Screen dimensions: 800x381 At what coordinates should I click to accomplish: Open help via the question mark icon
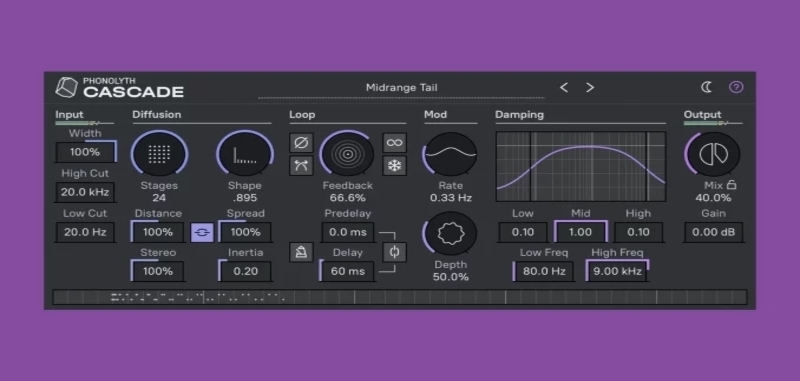736,87
